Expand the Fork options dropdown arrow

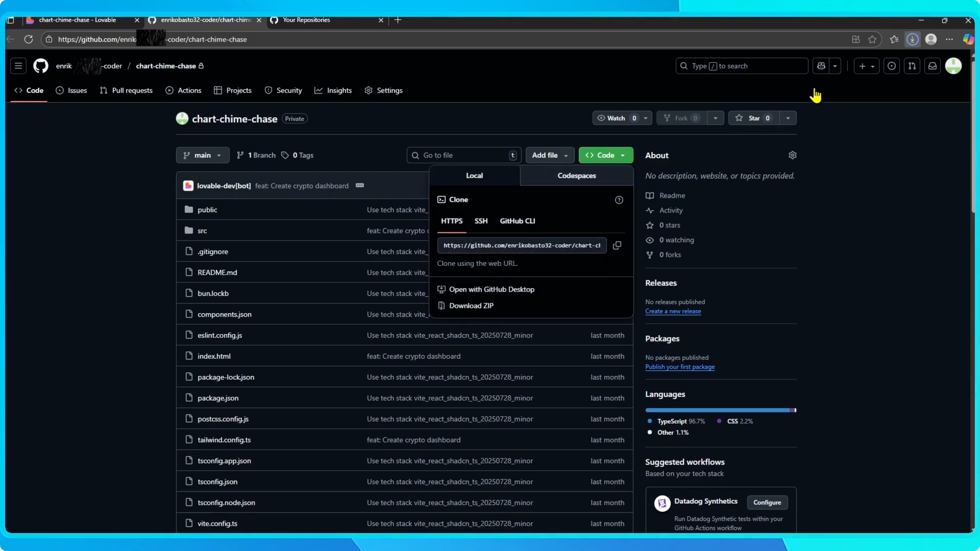pyautogui.click(x=715, y=118)
